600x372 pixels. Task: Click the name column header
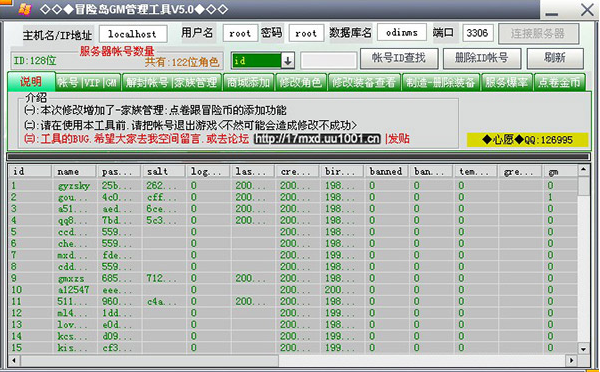pyautogui.click(x=74, y=171)
